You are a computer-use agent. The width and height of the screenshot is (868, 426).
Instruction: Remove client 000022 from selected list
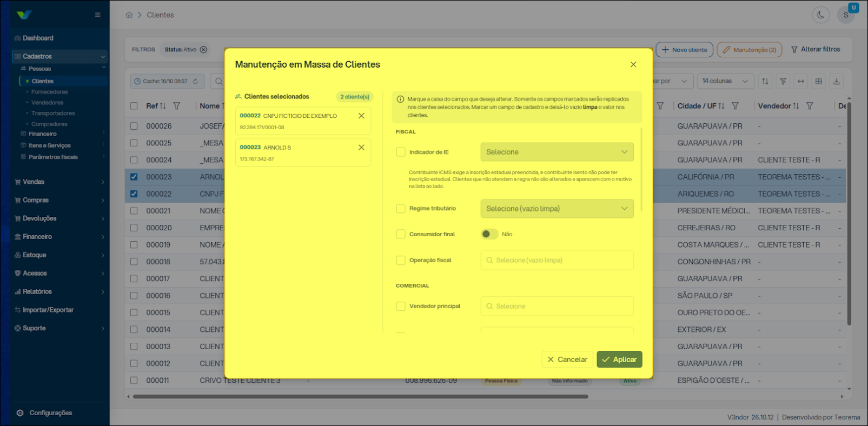(x=361, y=116)
